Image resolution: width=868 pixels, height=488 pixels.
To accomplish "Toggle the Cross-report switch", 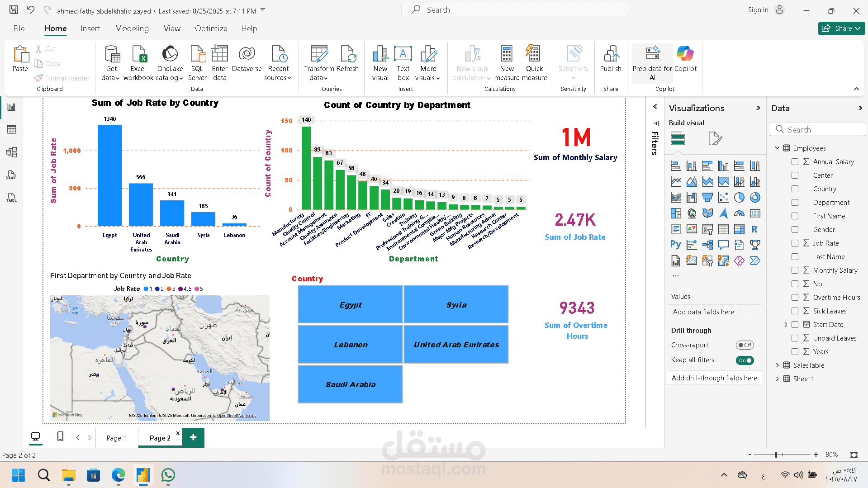I will pyautogui.click(x=745, y=345).
